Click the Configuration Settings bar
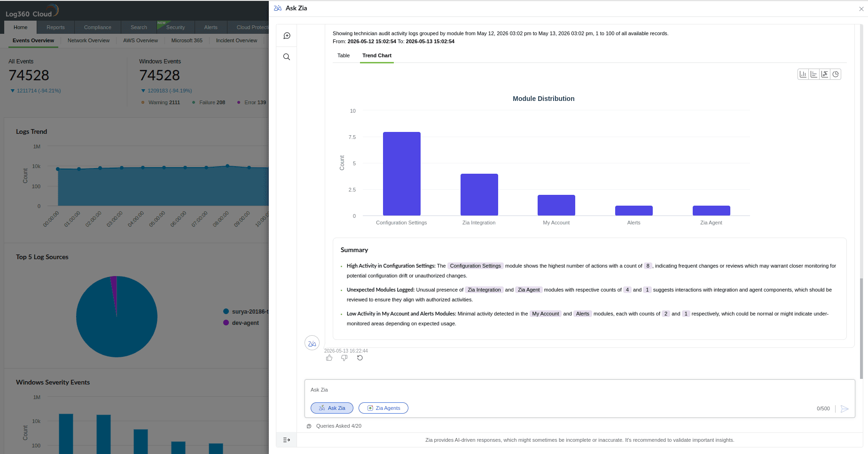868x454 pixels. (x=402, y=174)
